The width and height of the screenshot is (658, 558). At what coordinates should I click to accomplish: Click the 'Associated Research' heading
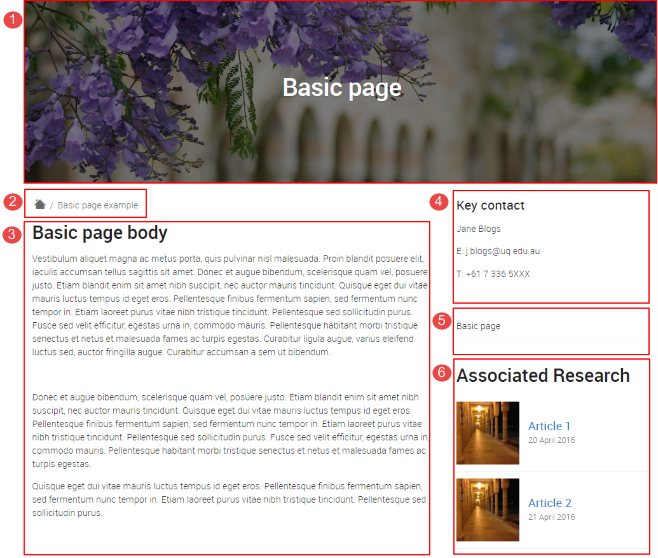pos(543,375)
